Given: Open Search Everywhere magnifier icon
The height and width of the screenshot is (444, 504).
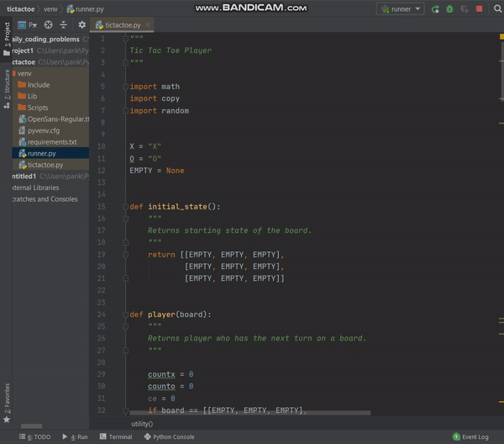Looking at the screenshot, I should pos(497,9).
